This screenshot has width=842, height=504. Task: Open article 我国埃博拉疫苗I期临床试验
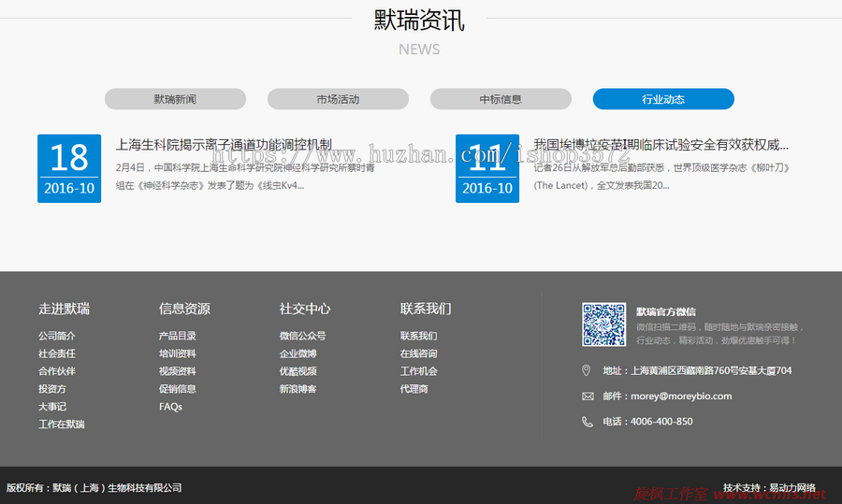tap(661, 144)
